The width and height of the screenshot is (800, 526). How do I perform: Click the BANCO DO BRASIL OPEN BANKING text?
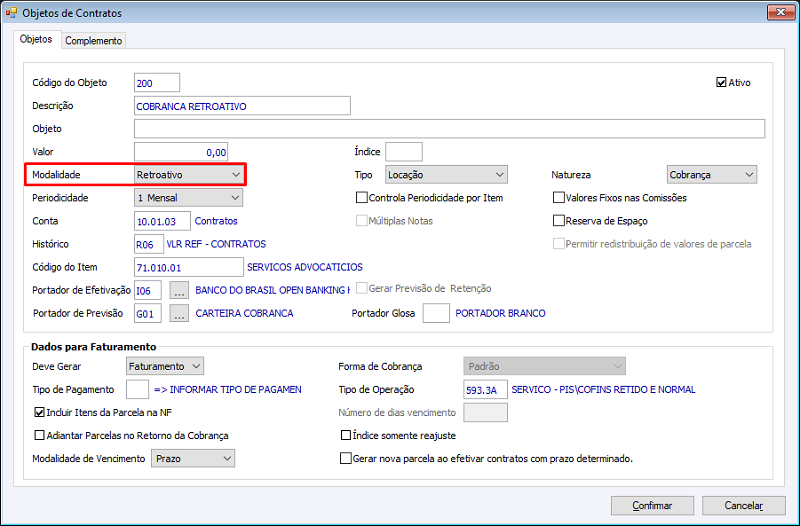click(273, 290)
